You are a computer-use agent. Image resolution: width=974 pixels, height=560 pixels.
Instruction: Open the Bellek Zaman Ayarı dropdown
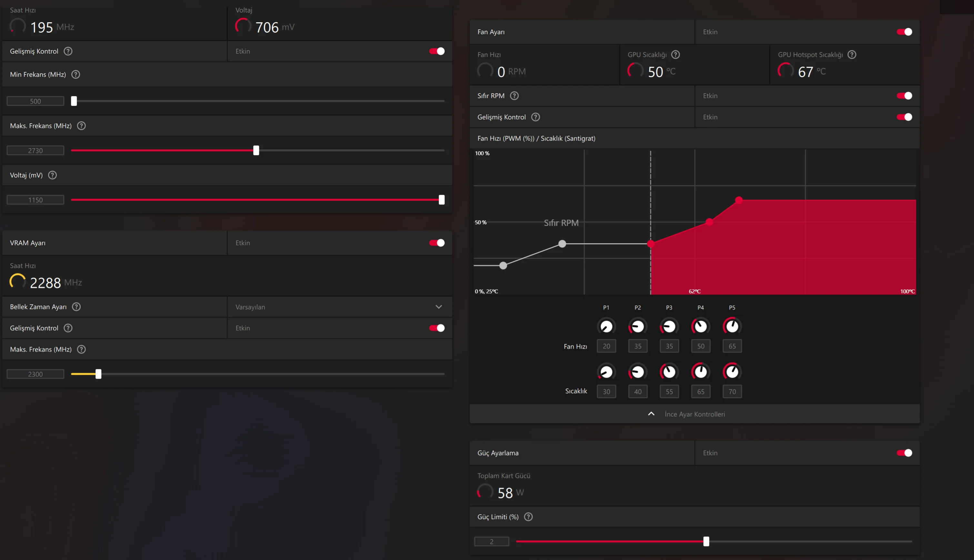[339, 307]
